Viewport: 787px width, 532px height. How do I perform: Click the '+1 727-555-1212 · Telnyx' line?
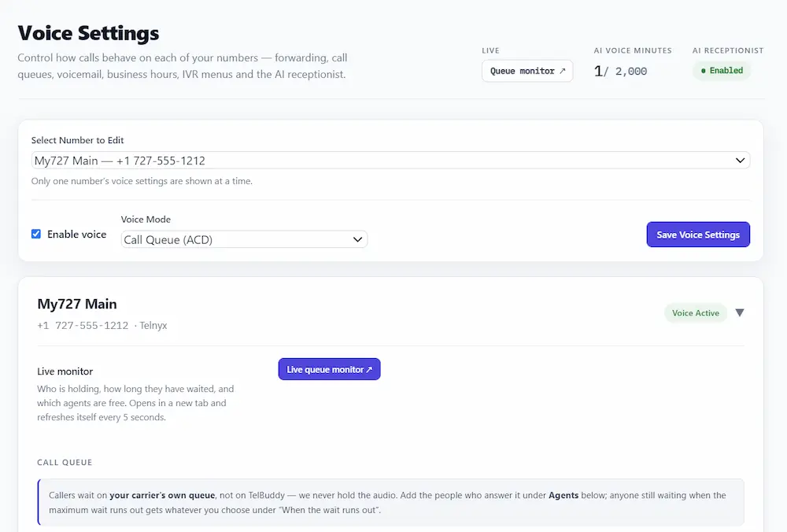102,325
